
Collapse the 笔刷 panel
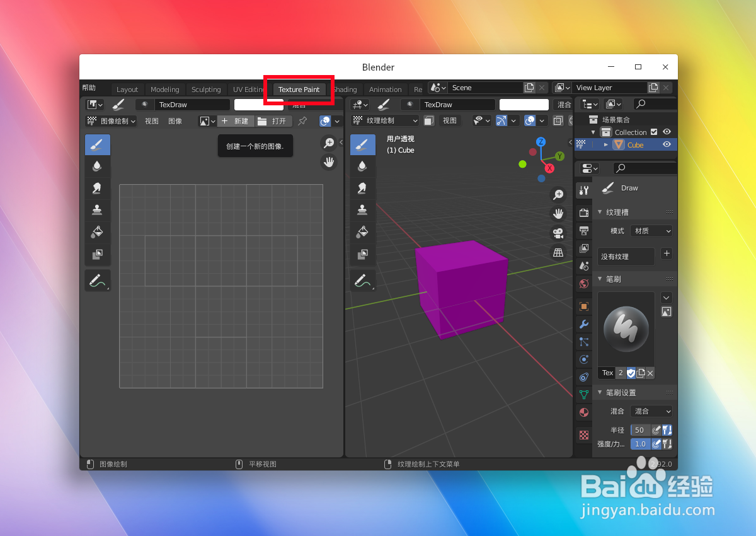pos(600,279)
